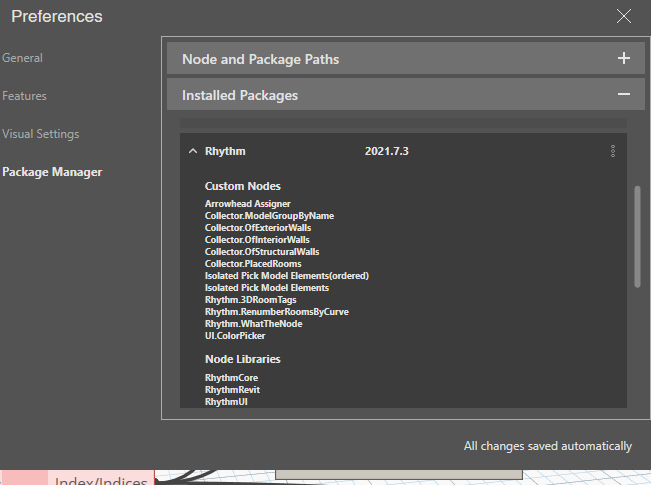The image size is (651, 485).
Task: Select Rhythm.WhatTheNode entry
Action: [x=253, y=324]
